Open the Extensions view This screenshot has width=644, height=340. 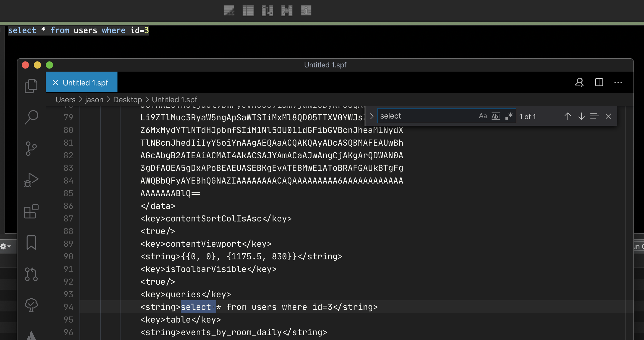click(31, 211)
